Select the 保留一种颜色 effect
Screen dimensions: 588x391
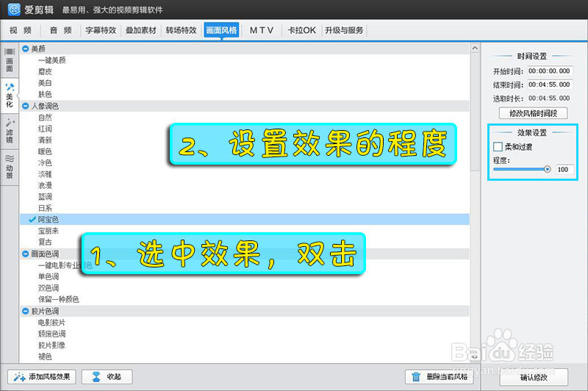click(x=59, y=299)
